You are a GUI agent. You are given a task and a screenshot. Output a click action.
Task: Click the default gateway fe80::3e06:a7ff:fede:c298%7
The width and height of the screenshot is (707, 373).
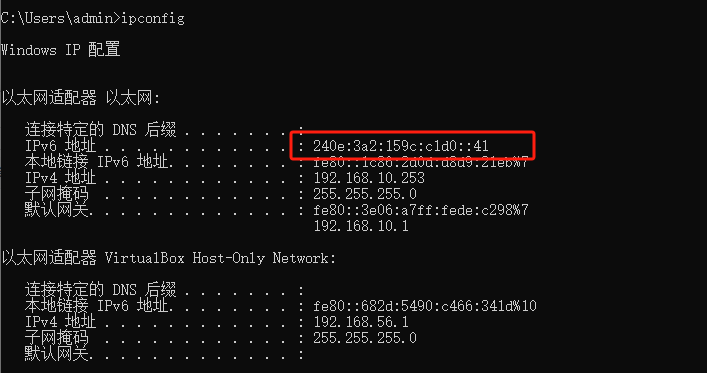point(421,210)
